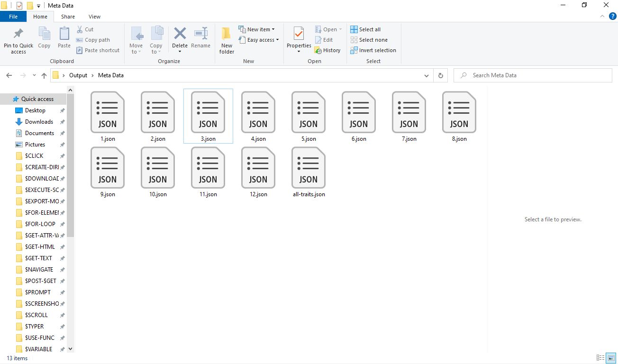Select the 12.json file
This screenshot has width=618, height=364.
pyautogui.click(x=258, y=172)
